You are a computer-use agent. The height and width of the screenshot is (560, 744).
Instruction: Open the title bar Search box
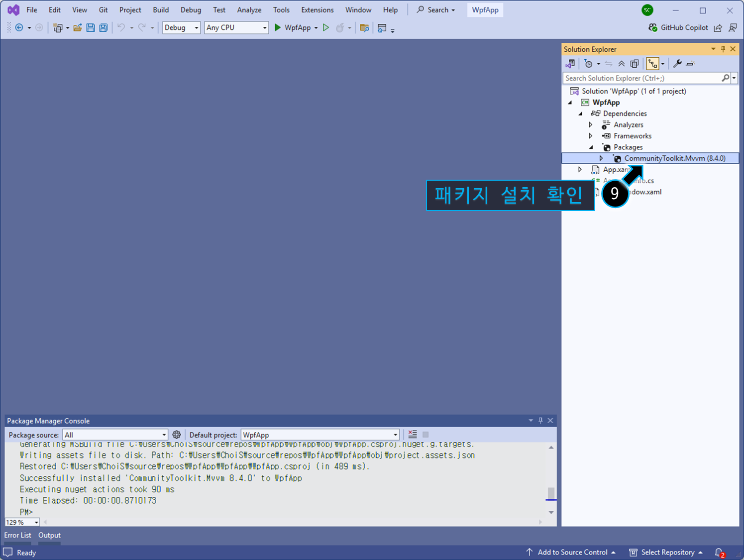point(436,10)
